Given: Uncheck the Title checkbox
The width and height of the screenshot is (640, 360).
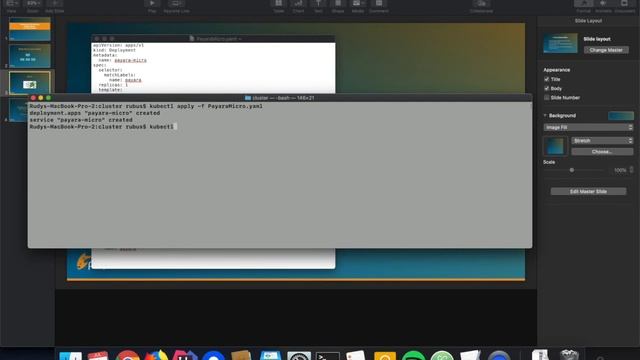Looking at the screenshot, I should [547, 79].
